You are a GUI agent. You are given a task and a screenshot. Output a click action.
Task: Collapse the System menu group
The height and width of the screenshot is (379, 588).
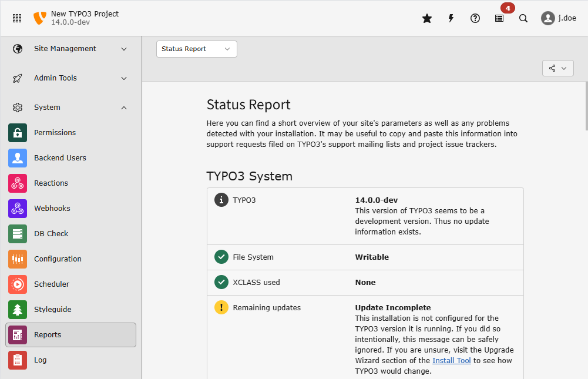point(70,108)
